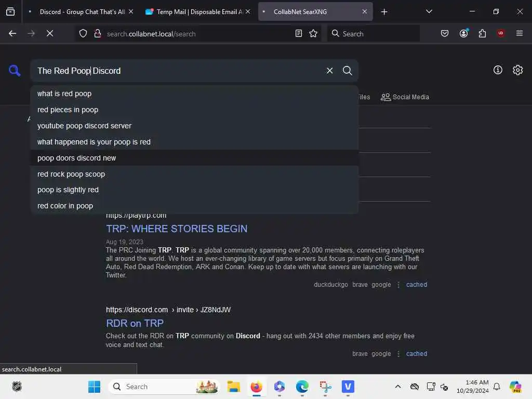Open SearXNG preferences gear icon
The image size is (532, 399).
pyautogui.click(x=517, y=70)
